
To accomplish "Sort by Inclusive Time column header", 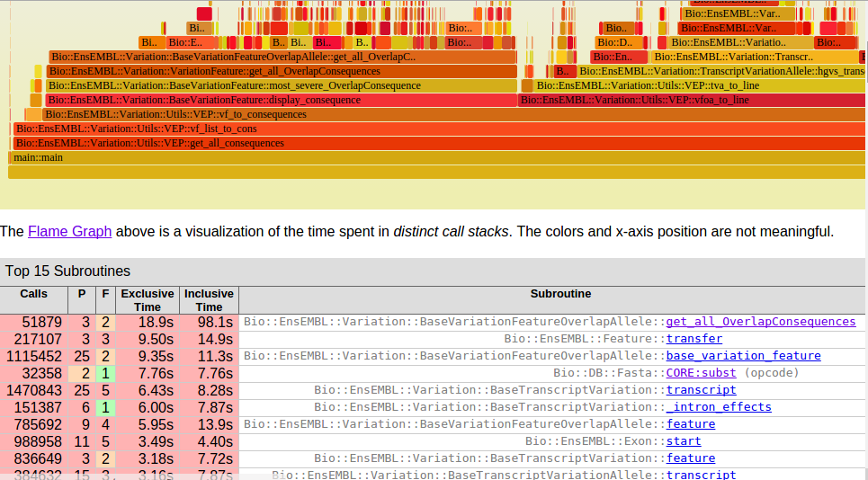I will (209, 300).
